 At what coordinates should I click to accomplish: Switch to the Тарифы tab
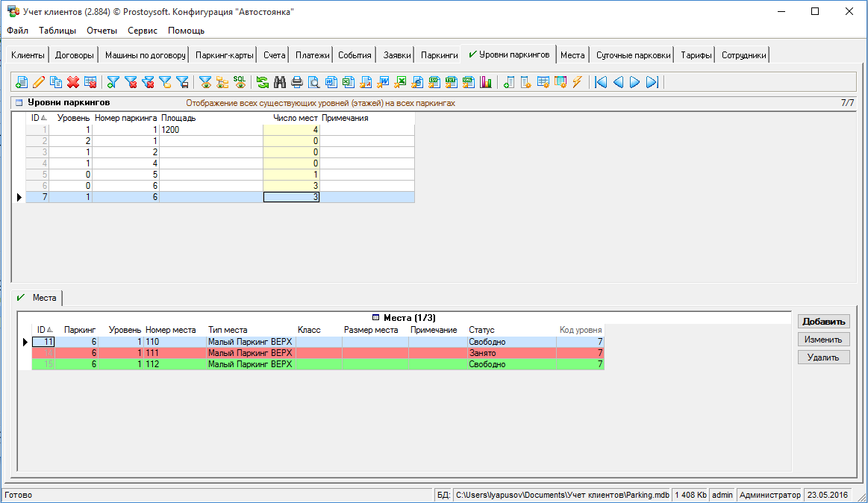696,55
